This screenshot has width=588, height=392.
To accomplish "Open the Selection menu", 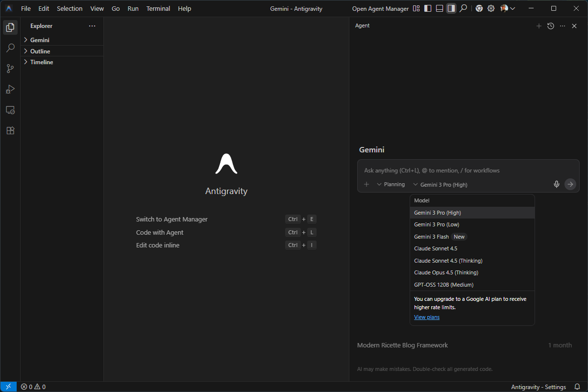I will pyautogui.click(x=70, y=8).
